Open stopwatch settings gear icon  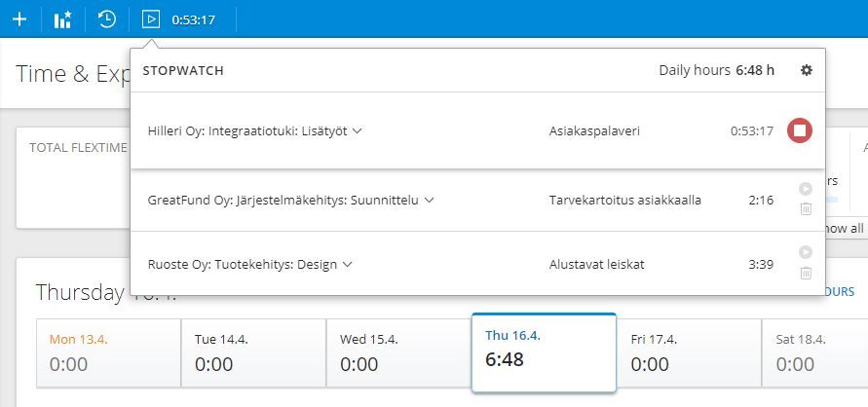(x=806, y=70)
